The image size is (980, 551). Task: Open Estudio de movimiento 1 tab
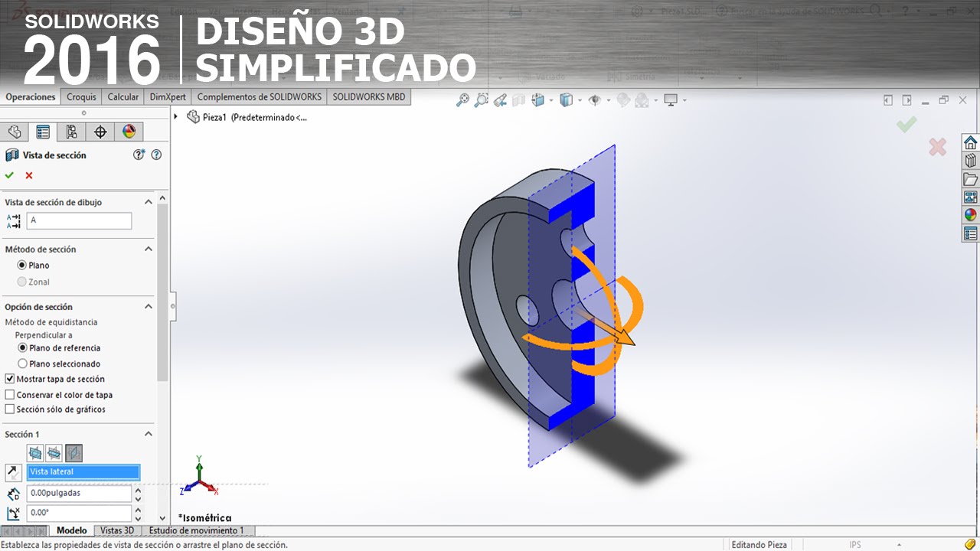(x=197, y=530)
